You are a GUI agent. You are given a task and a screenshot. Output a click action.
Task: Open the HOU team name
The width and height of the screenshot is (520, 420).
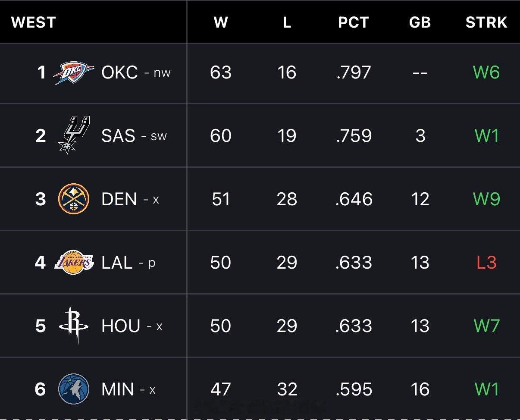(121, 326)
